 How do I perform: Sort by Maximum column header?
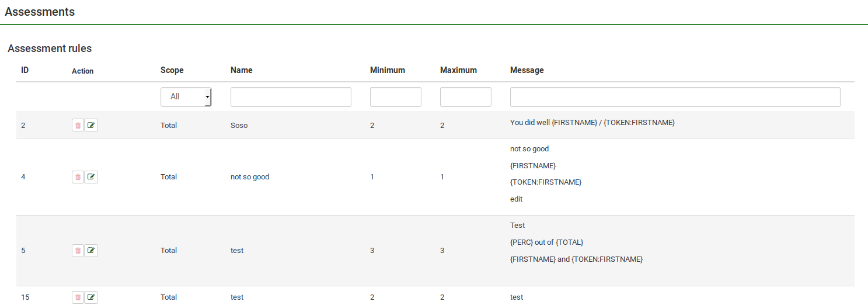(458, 70)
